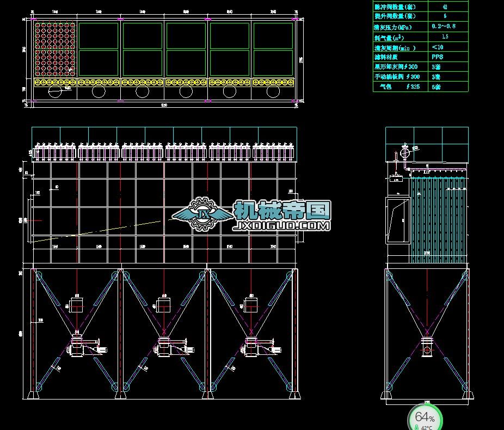Select the discharge valve in side view hopper

coord(427,346)
